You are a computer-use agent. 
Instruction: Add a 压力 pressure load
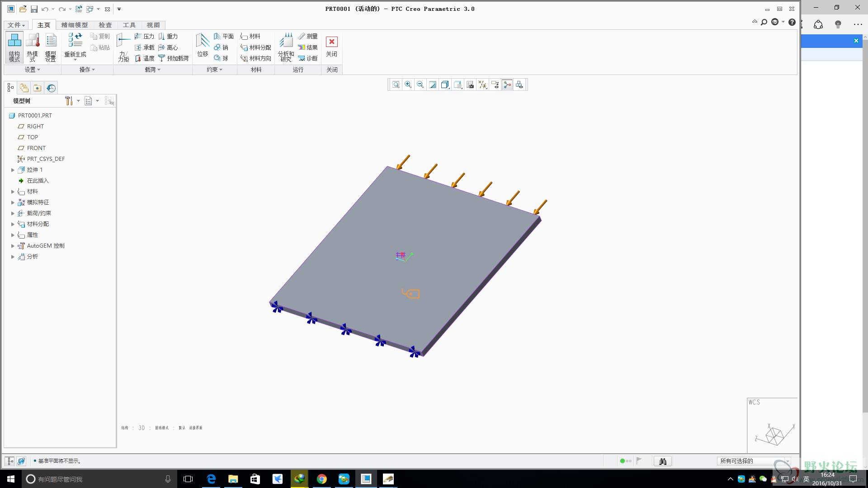click(x=144, y=36)
